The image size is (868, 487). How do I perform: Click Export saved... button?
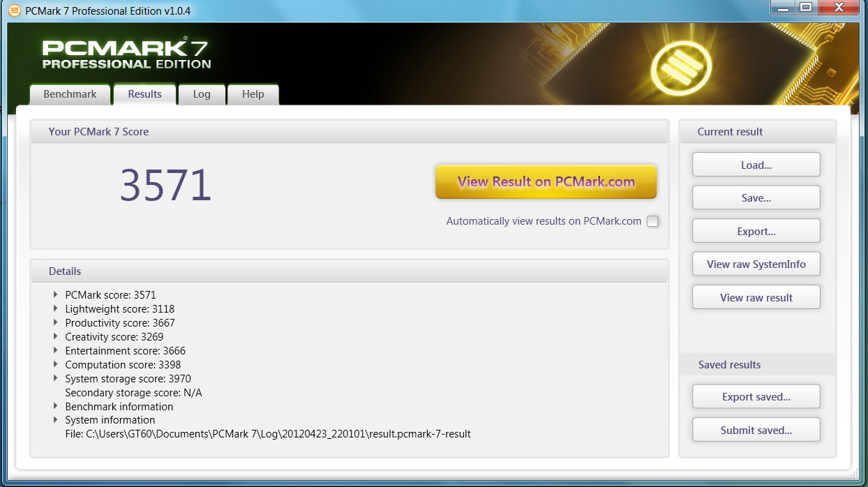point(756,397)
